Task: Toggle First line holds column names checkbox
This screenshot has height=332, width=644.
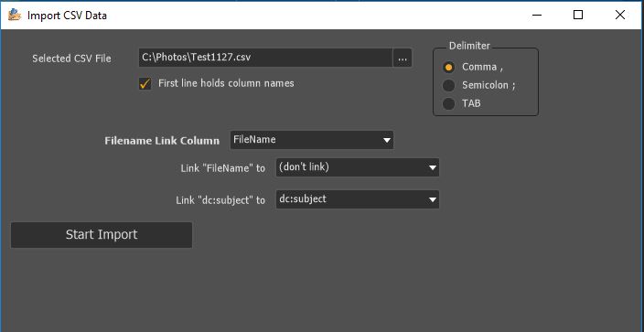Action: point(145,84)
